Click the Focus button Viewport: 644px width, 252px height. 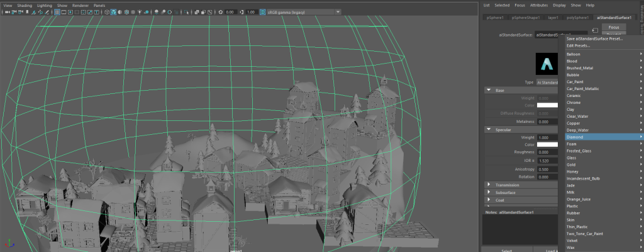click(x=614, y=27)
